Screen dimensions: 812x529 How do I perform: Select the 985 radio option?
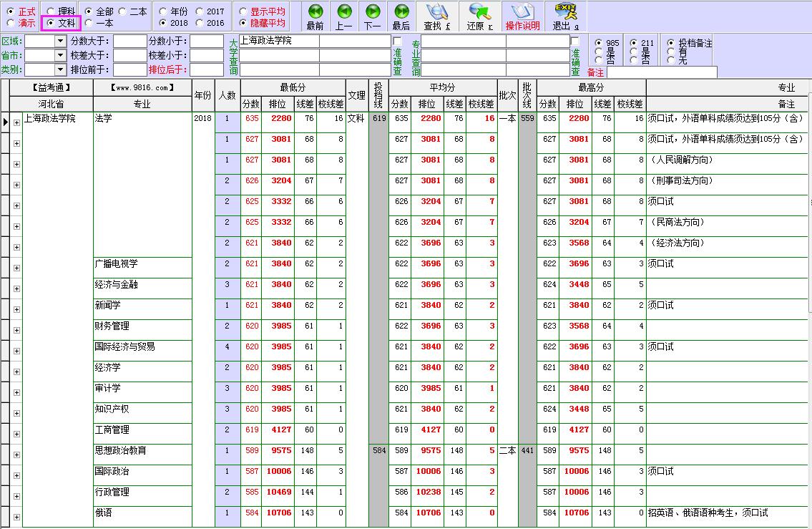coord(599,43)
